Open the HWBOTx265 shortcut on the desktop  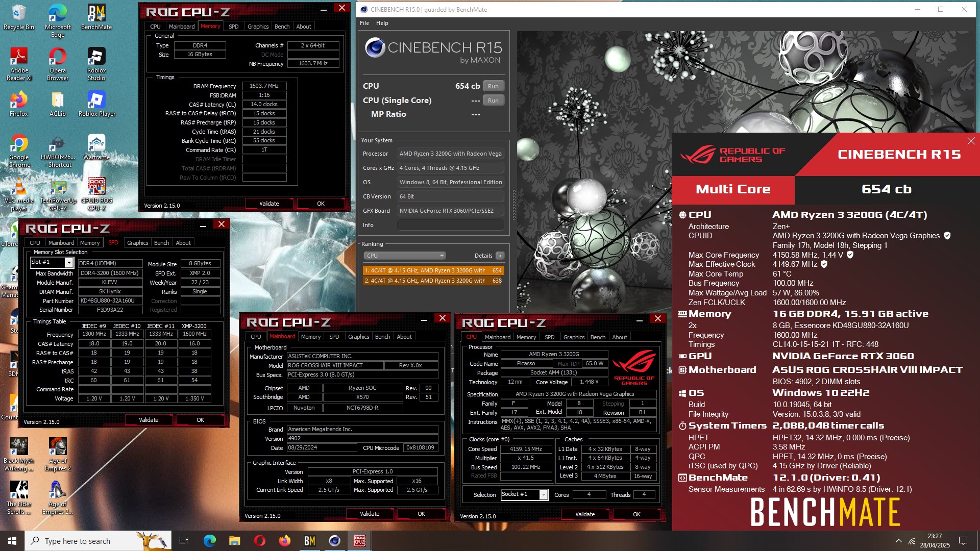[x=58, y=151]
